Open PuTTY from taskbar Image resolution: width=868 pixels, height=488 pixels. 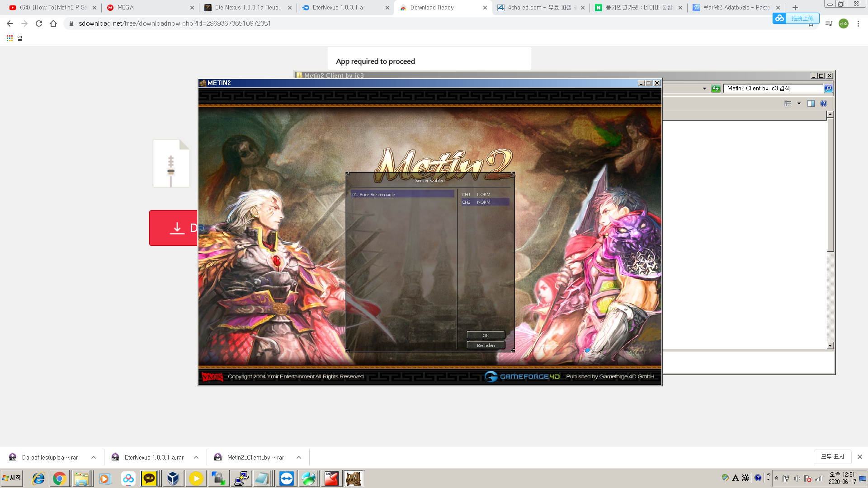pyautogui.click(x=242, y=478)
